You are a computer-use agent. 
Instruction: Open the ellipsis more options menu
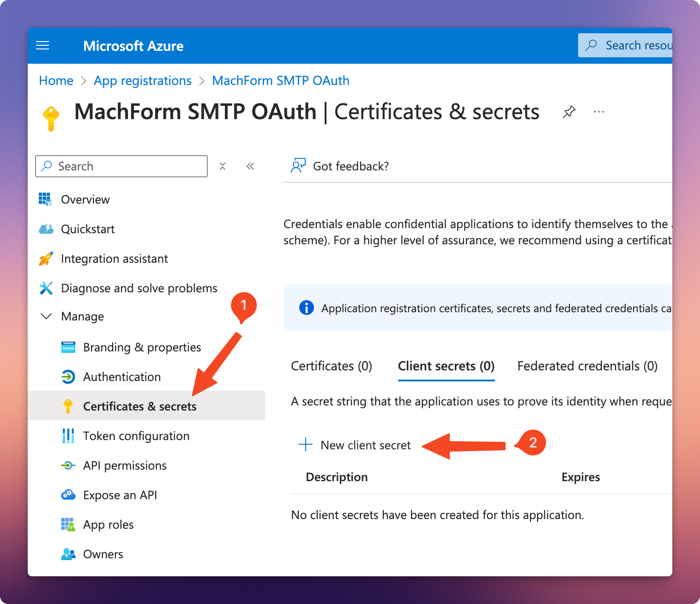pyautogui.click(x=599, y=112)
